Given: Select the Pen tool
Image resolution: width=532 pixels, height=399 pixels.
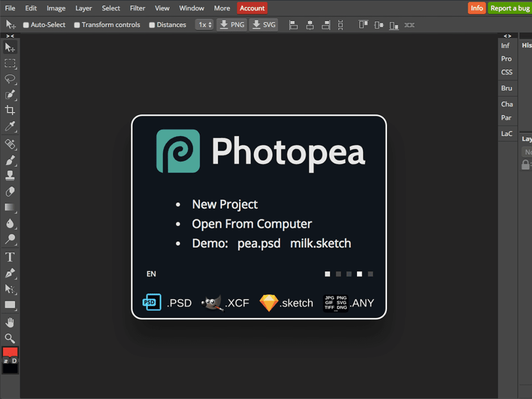Looking at the screenshot, I should pos(10,273).
